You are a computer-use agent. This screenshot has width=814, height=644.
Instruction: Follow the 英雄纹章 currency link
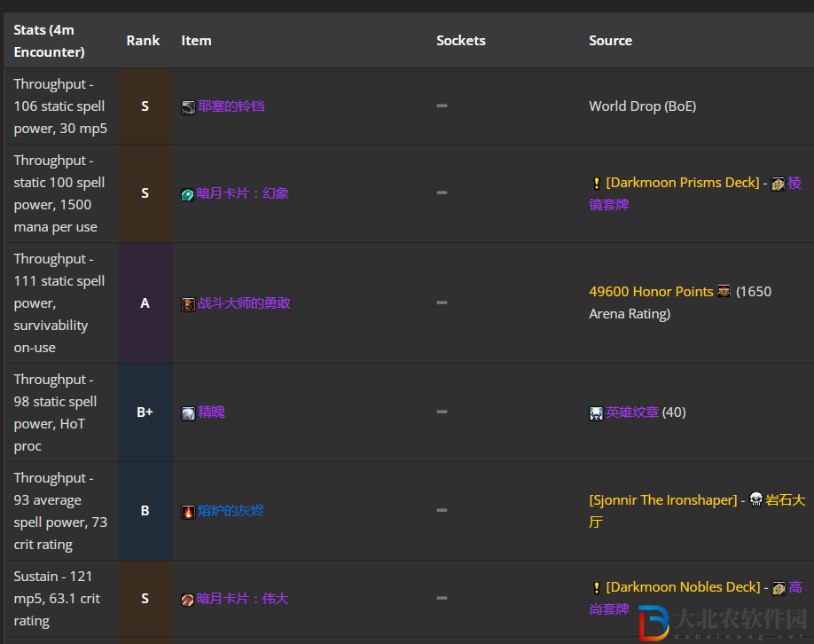click(x=632, y=412)
